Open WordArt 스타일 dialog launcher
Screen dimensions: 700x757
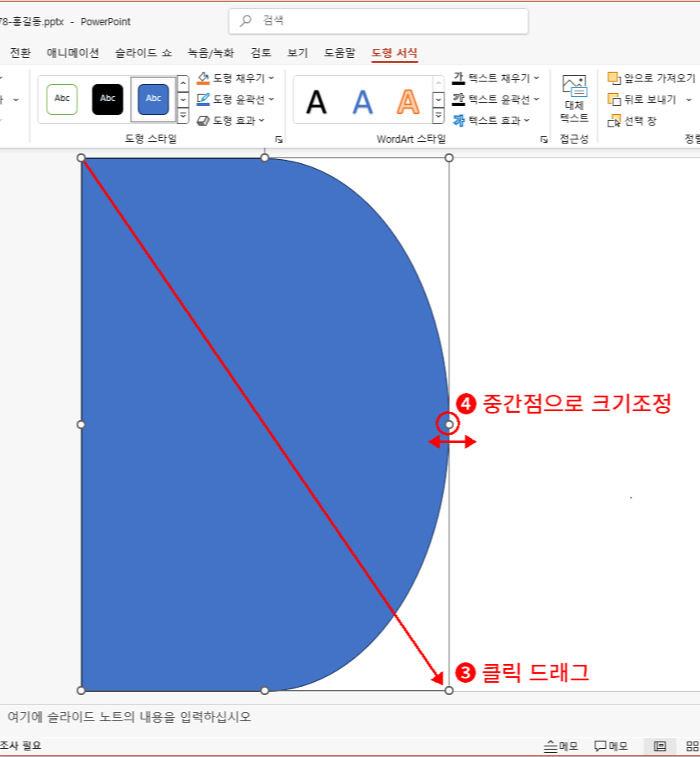click(x=544, y=139)
